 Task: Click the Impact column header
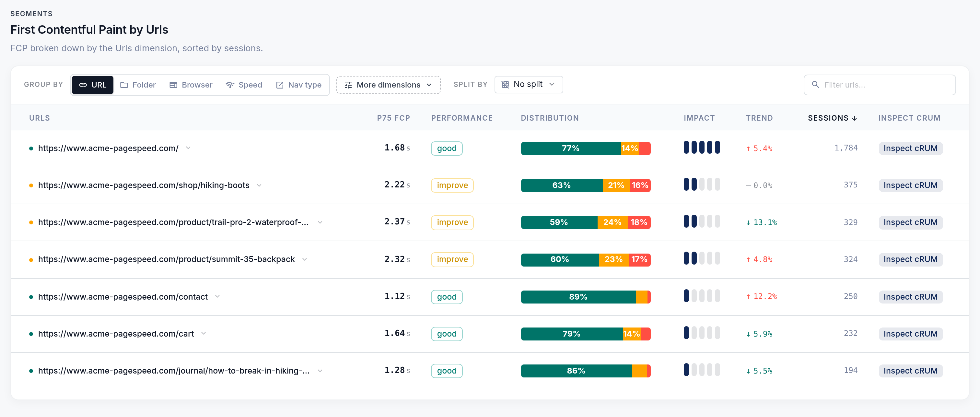(x=699, y=118)
